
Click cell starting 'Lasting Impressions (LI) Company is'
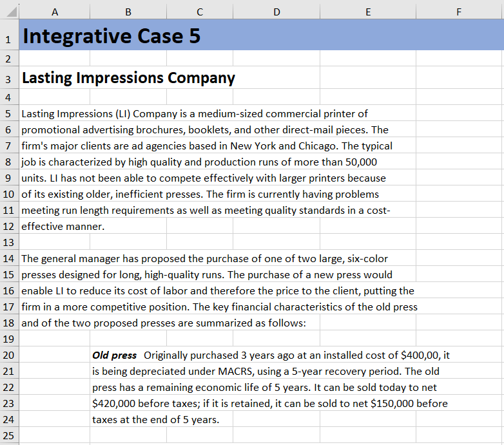coord(195,113)
